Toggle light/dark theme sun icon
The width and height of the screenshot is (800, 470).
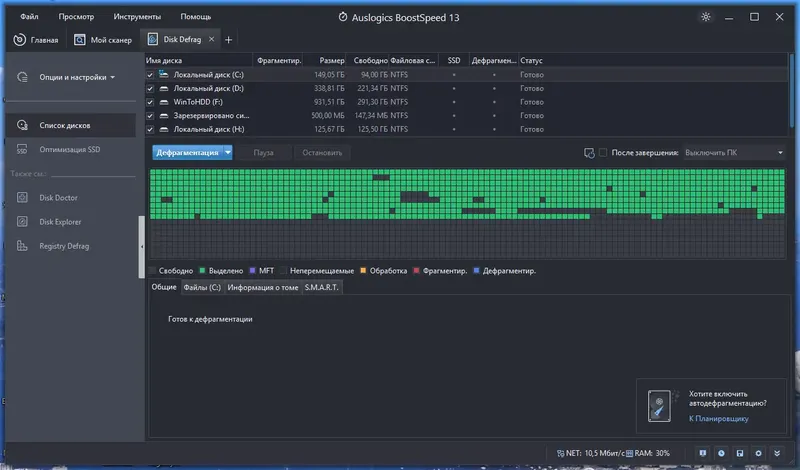pos(706,17)
